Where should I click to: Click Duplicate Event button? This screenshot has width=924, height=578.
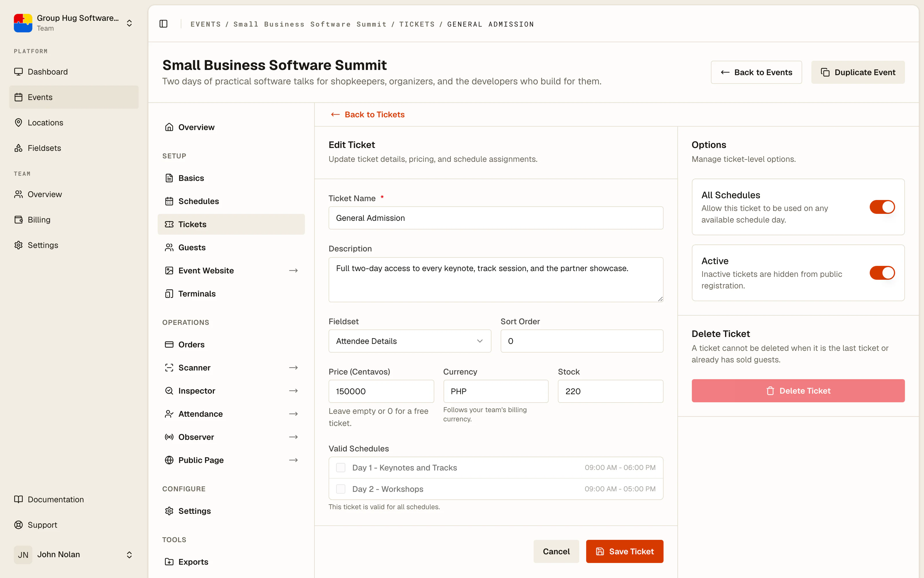click(x=858, y=72)
